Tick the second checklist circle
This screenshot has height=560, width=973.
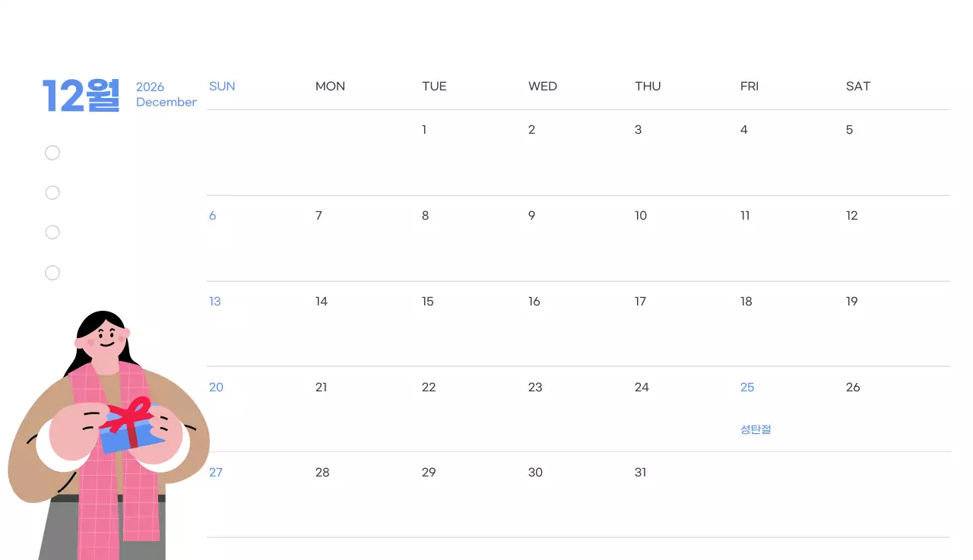coord(52,193)
